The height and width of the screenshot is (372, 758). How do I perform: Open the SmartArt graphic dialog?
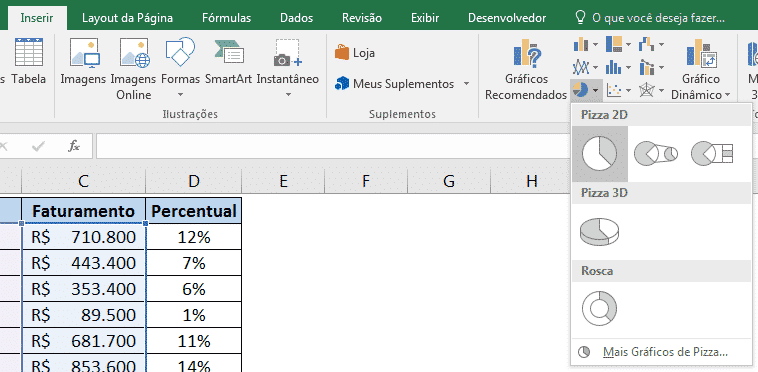pos(229,60)
